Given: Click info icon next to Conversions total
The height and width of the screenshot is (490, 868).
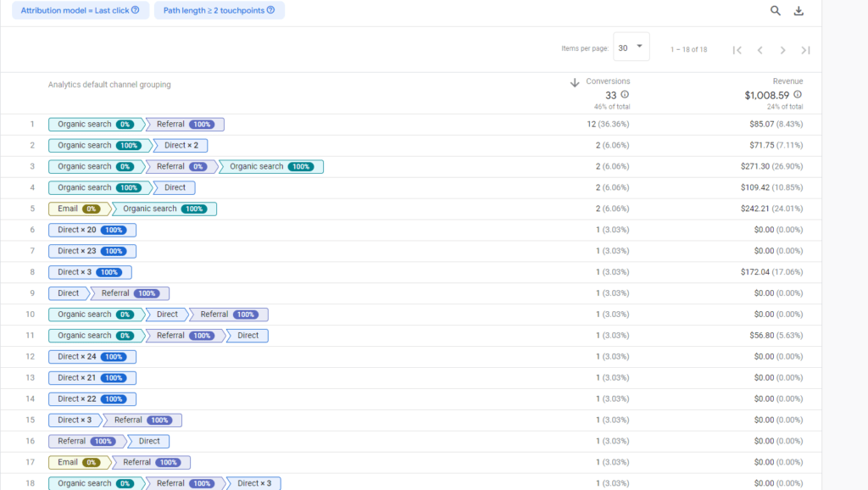Looking at the screenshot, I should click(625, 95).
